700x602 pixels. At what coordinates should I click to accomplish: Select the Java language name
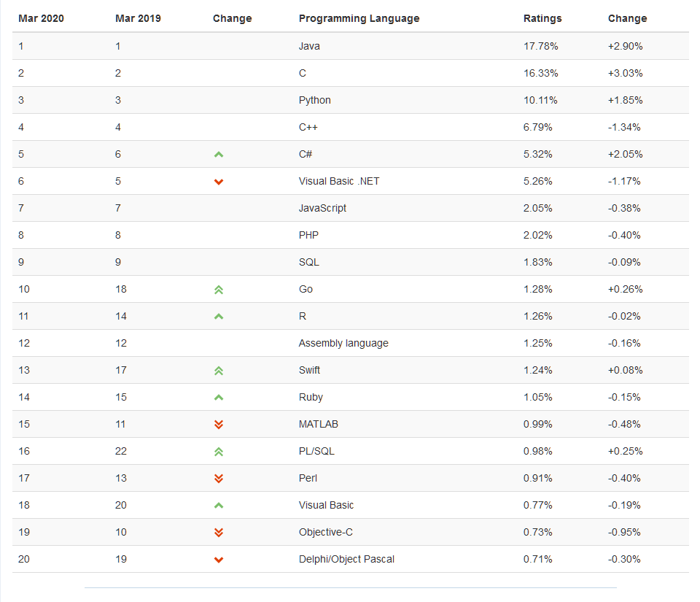pos(309,46)
